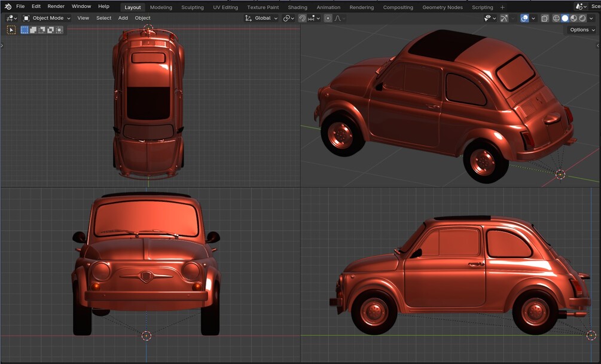Toggle viewport gizmos display

(x=504, y=19)
